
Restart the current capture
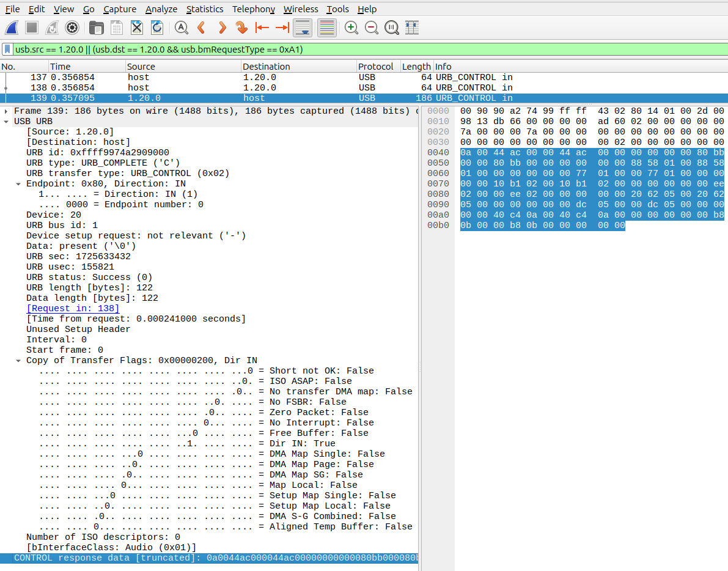[53, 28]
